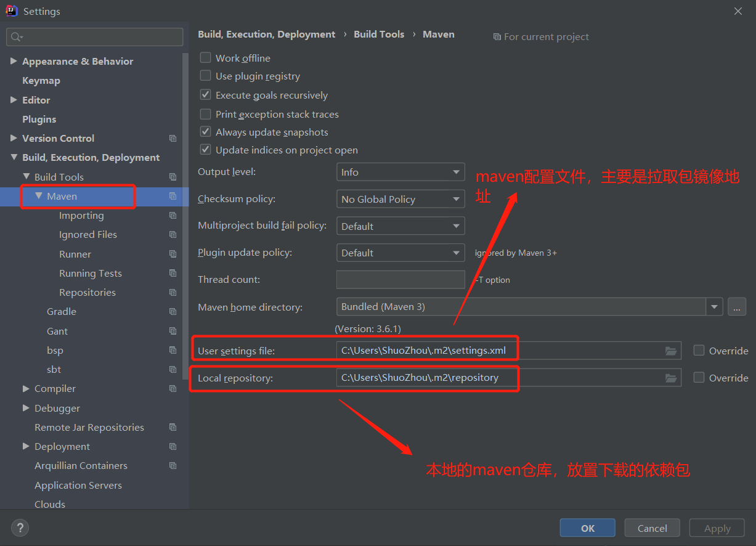This screenshot has height=546, width=756.
Task: Click project-level icon beside Importing
Action: [173, 216]
